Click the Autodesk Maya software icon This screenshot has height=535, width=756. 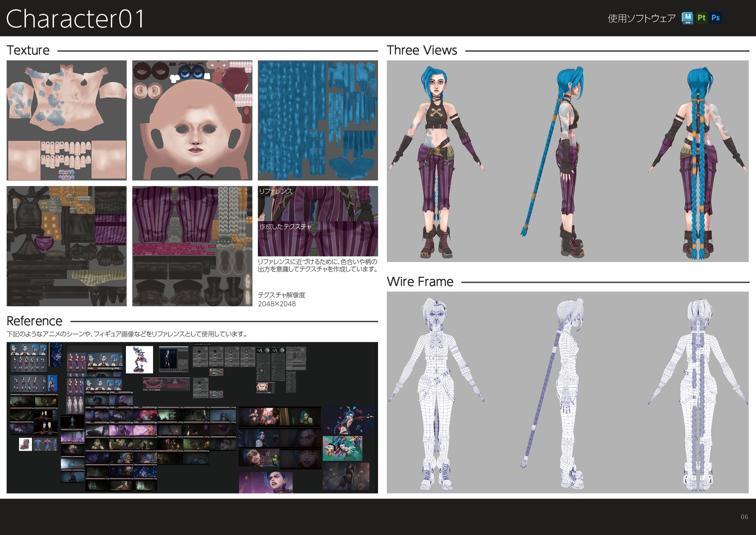pos(687,18)
